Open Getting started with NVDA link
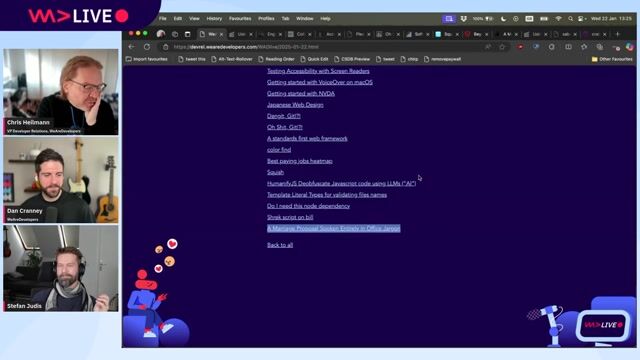Image resolution: width=640 pixels, height=360 pixels. (301, 93)
